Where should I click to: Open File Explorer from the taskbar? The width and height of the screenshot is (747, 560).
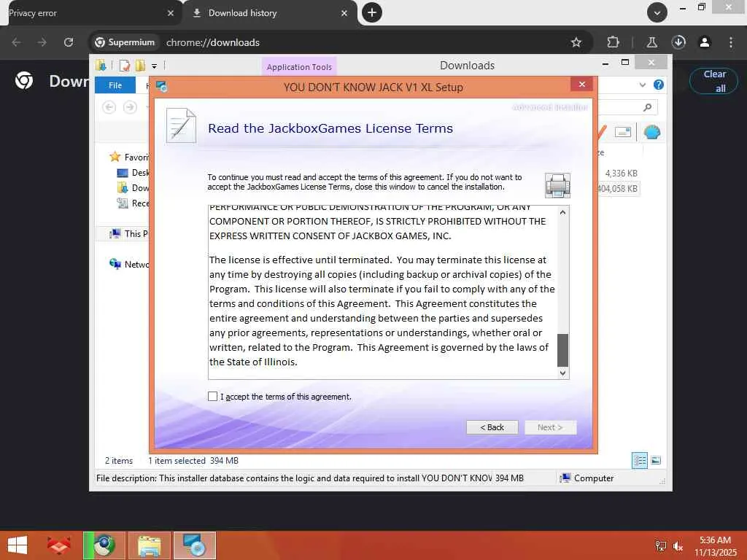click(149, 545)
